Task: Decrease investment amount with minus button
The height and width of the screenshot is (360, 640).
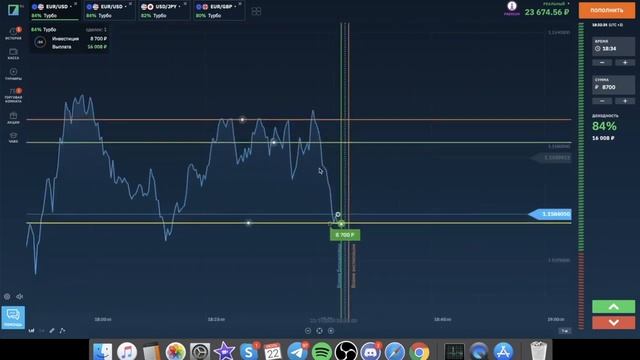Action: tap(602, 101)
